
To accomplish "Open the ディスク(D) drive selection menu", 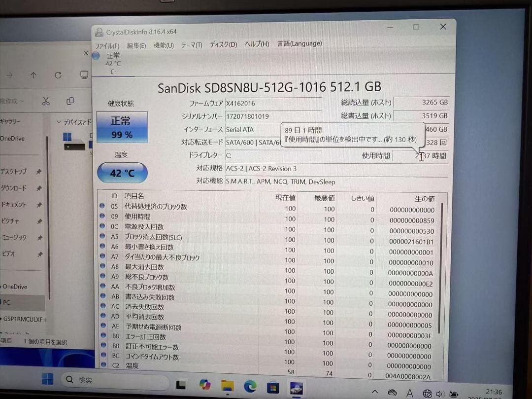I will (x=223, y=43).
